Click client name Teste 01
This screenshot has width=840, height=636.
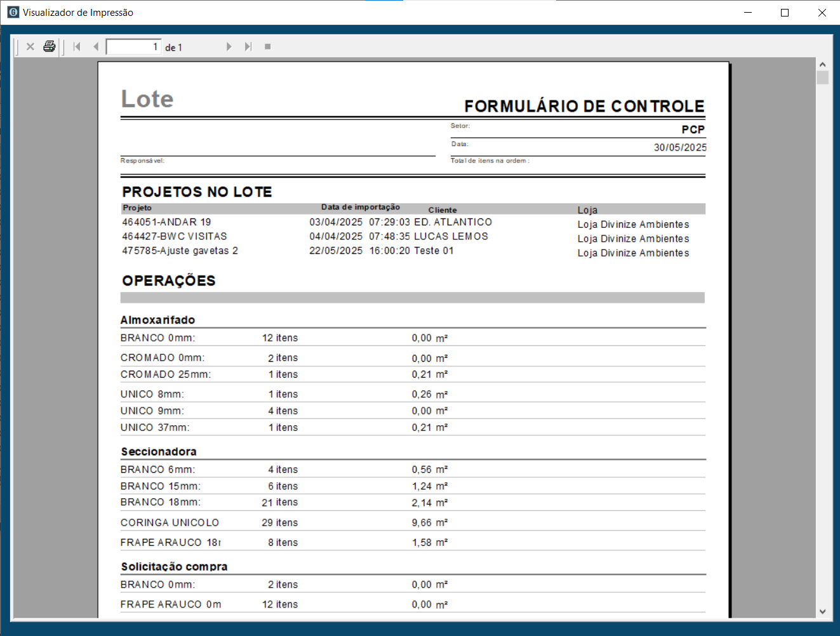click(x=434, y=251)
